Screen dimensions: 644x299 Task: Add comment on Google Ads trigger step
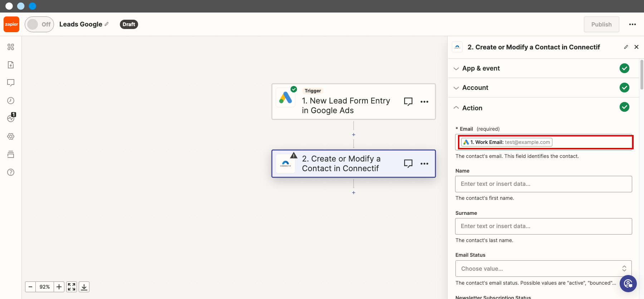tap(408, 102)
